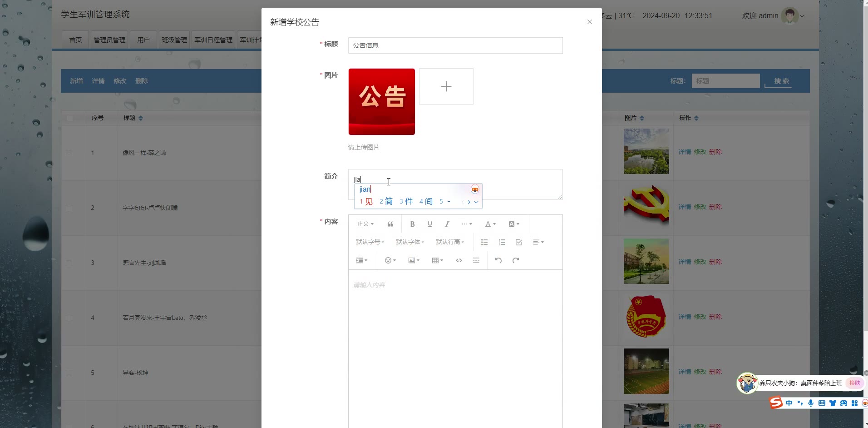This screenshot has width=868, height=428.
Task: Insert a numbered list
Action: 502,242
